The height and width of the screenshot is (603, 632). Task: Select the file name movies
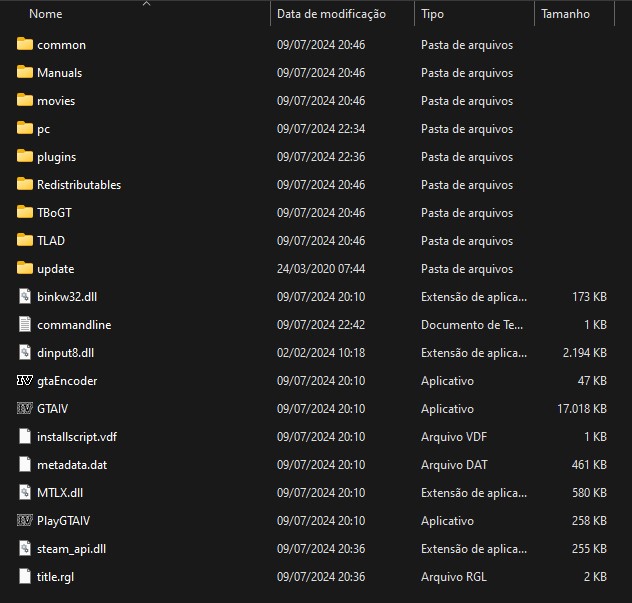pyautogui.click(x=56, y=101)
